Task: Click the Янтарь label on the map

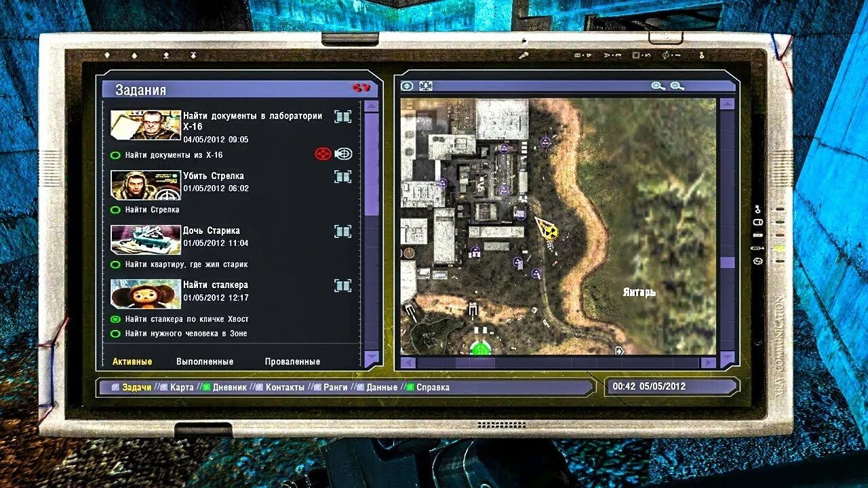Action: (639, 293)
